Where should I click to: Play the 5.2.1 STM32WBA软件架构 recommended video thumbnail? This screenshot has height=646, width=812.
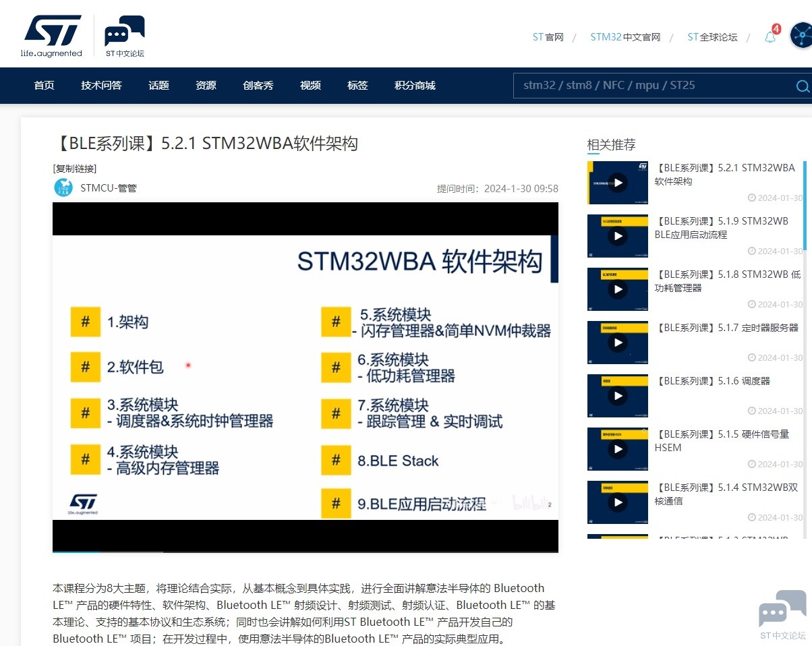pyautogui.click(x=617, y=182)
